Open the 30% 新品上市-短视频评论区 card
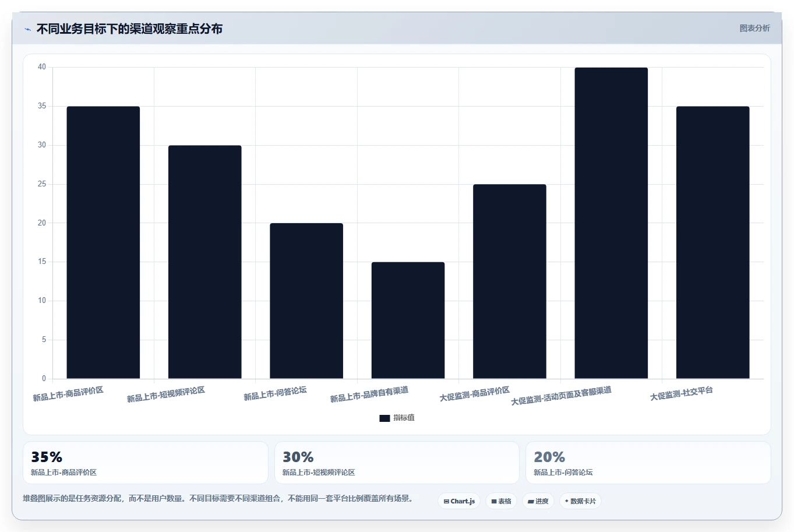 (397, 463)
